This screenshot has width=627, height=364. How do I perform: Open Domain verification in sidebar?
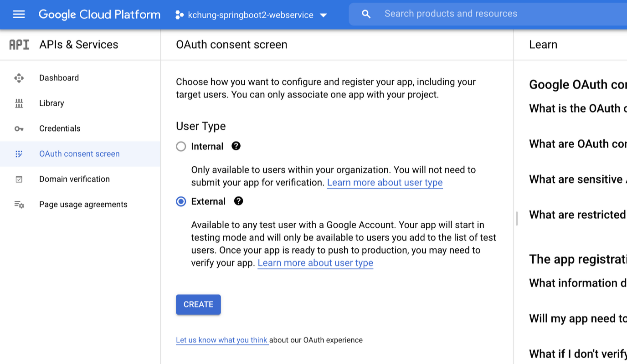[x=80, y=179]
